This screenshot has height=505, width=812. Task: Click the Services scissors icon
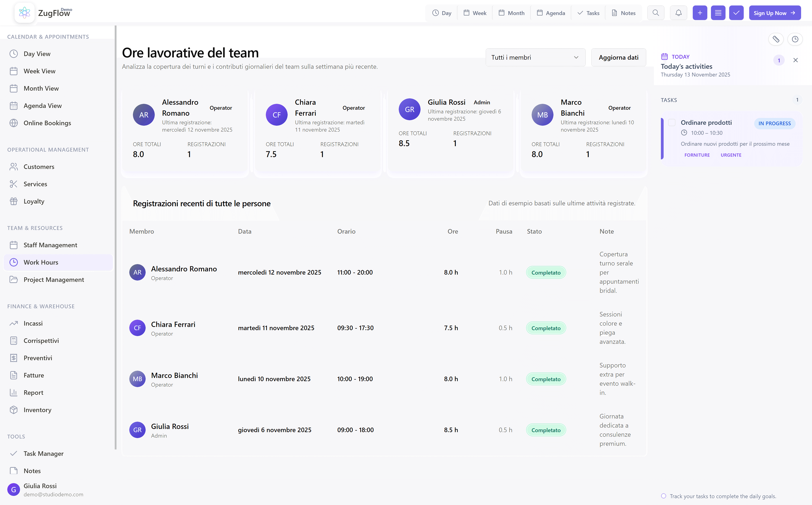[x=14, y=184]
